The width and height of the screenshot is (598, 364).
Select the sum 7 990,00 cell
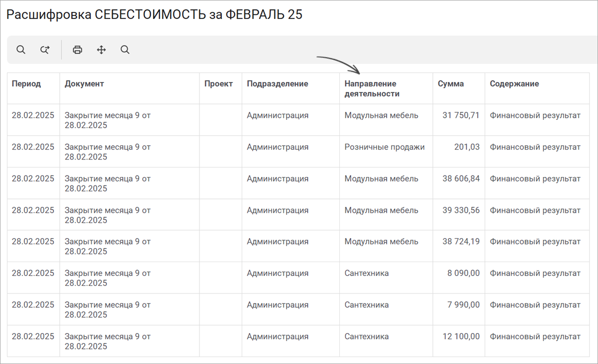point(459,309)
